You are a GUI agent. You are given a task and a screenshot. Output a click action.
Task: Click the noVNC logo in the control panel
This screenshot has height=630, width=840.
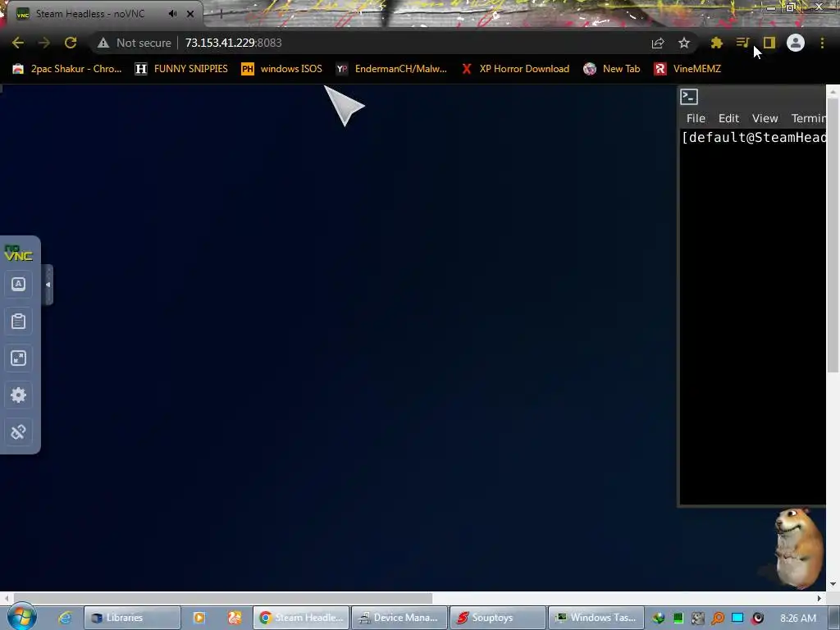click(x=18, y=253)
